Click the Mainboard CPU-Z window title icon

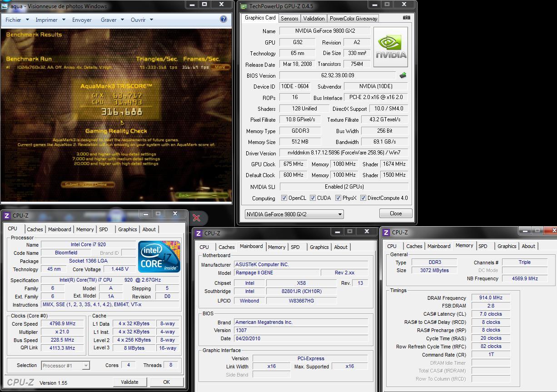[199, 233]
